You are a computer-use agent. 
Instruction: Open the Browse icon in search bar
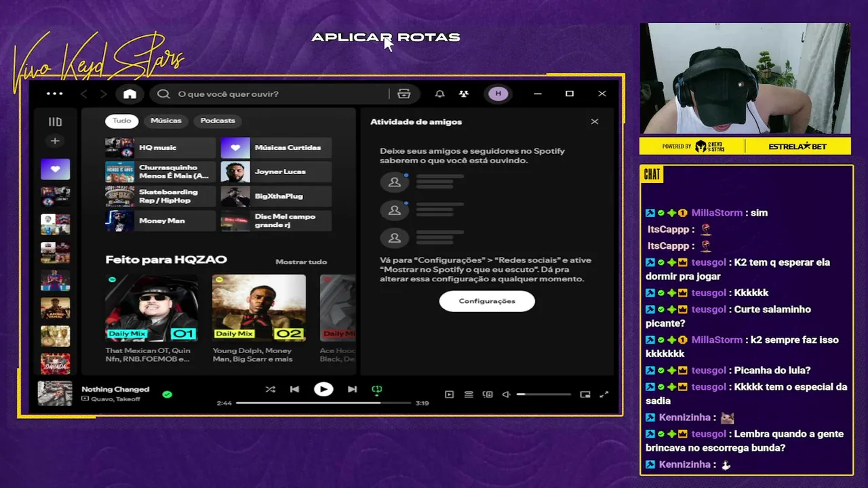pos(404,94)
